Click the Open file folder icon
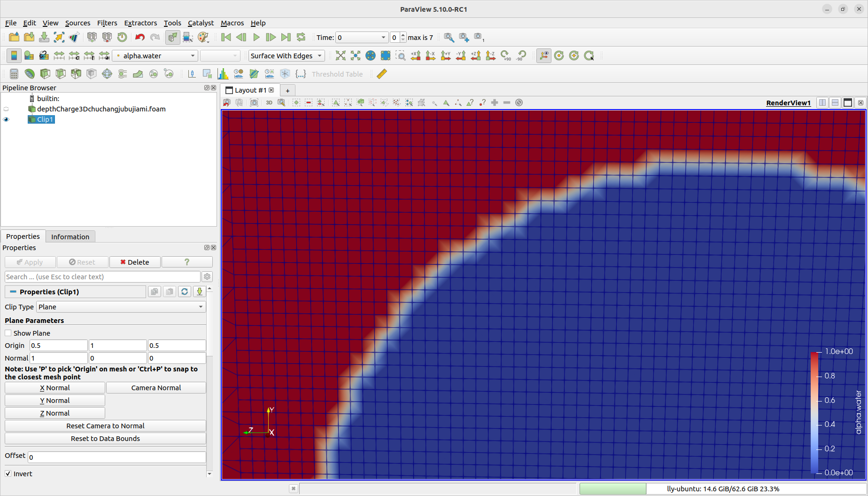Image resolution: width=868 pixels, height=496 pixels. (x=14, y=37)
